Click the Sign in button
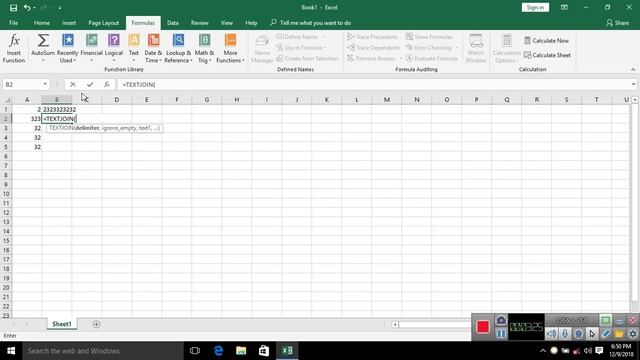 click(x=535, y=7)
